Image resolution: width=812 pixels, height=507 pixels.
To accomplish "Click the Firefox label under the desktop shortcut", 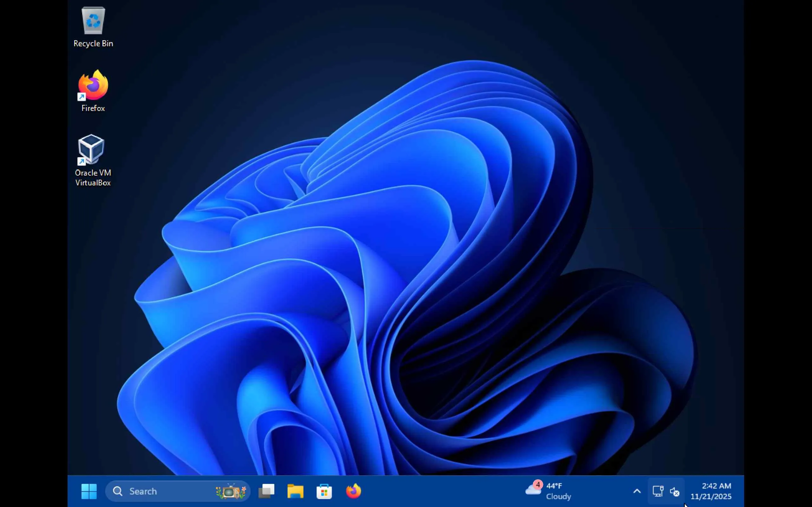I will click(93, 108).
